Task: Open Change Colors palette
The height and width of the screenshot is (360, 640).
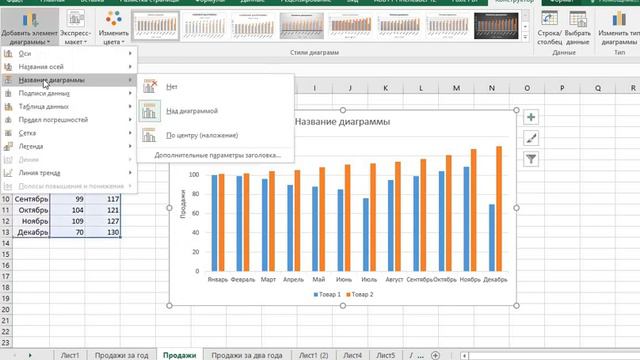Action: tap(113, 27)
